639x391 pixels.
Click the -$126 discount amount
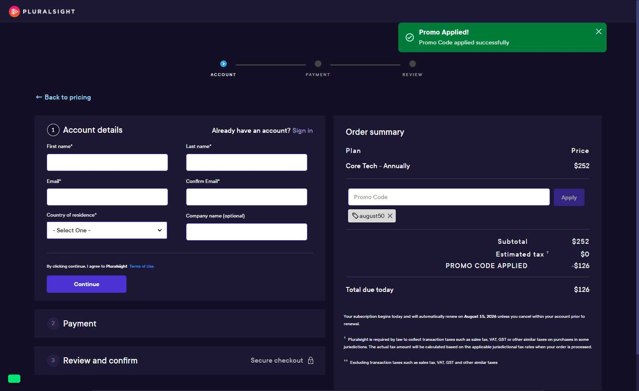[x=581, y=266]
